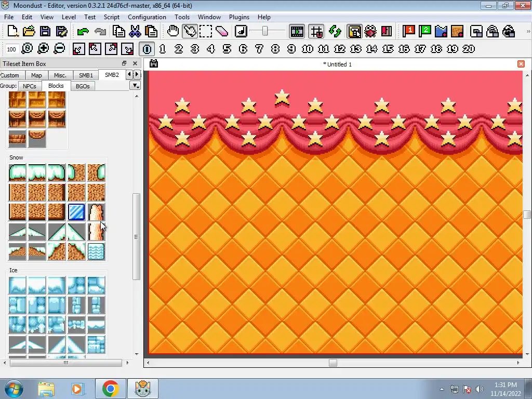Screen dimensions: 532x399
Task: Paste items from clipboard
Action: (x=151, y=31)
